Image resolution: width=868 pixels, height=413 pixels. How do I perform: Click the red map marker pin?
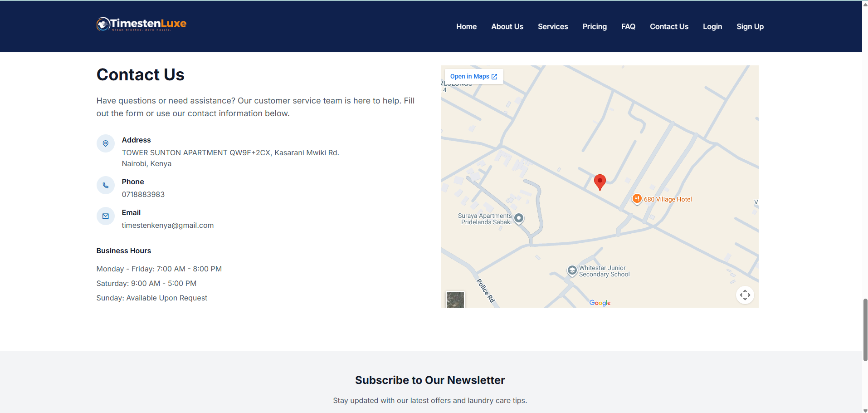click(600, 182)
